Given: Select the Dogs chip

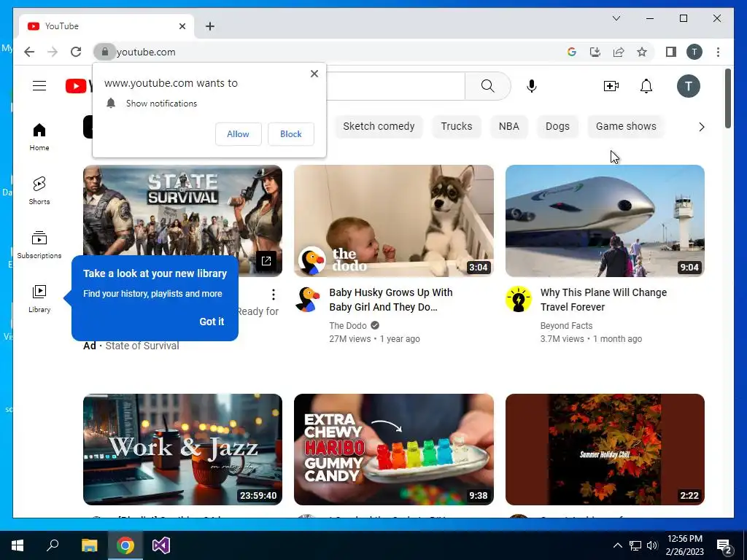Looking at the screenshot, I should click(557, 126).
